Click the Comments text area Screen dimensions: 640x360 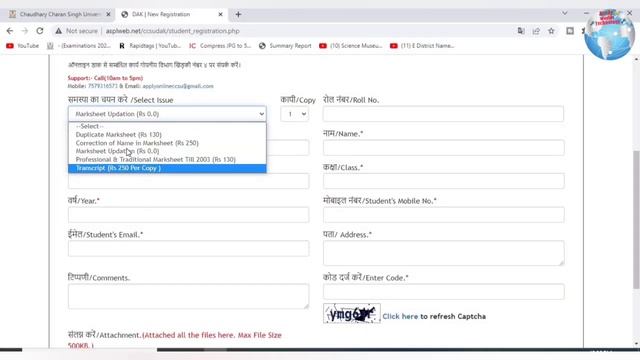[x=189, y=296]
